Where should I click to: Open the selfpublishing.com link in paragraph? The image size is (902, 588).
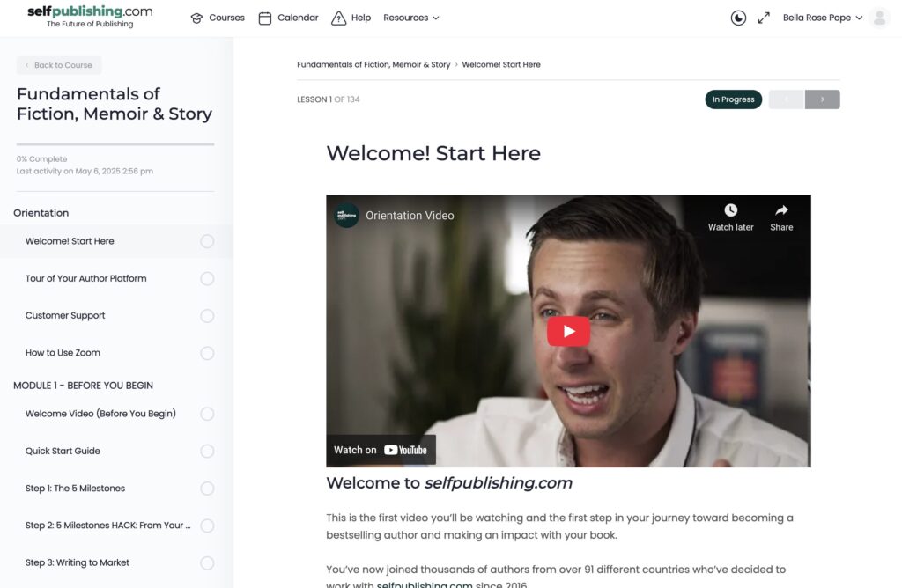[x=425, y=584]
